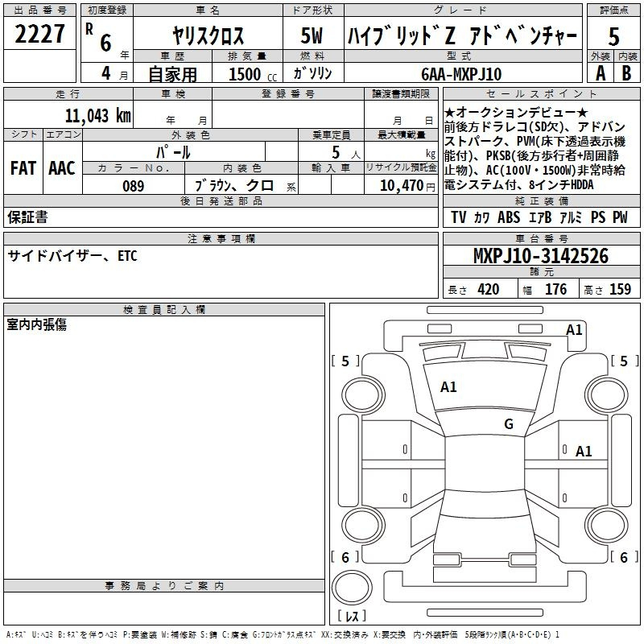Image resolution: width=644 pixels, height=644 pixels.
Task: Select exterior color パール
Action: 173,152
